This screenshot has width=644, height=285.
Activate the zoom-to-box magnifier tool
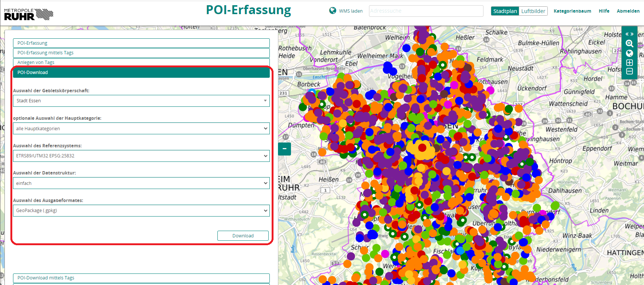click(630, 44)
